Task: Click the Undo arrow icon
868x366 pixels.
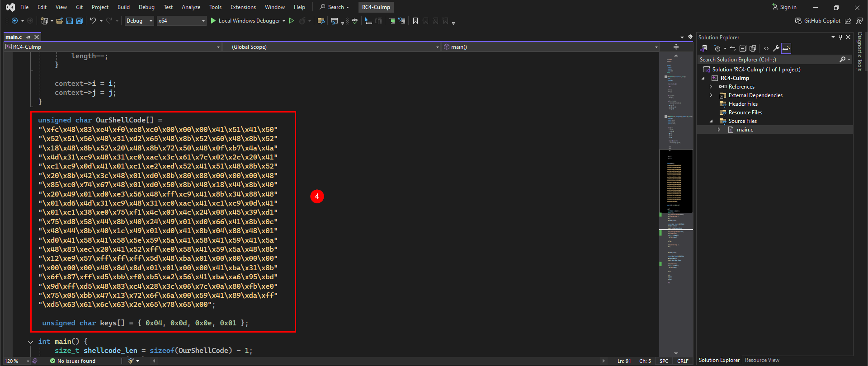Action: 93,21
